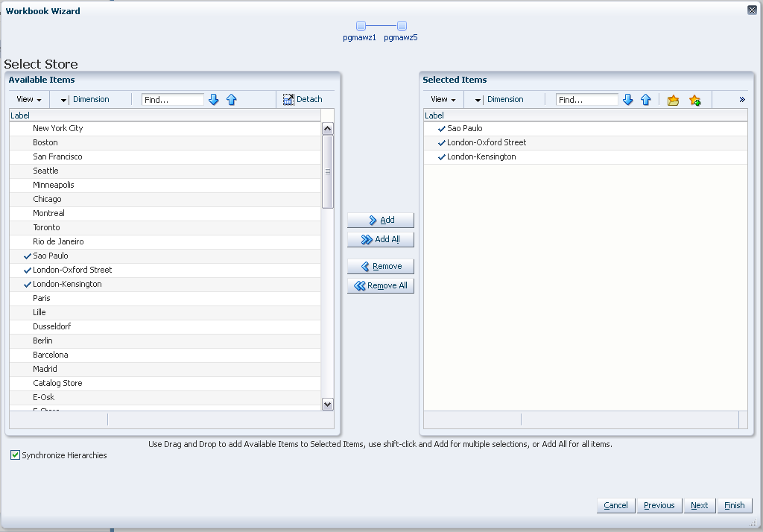Viewport: 763px width, 532px height.
Task: Click the Add button
Action: 381,220
